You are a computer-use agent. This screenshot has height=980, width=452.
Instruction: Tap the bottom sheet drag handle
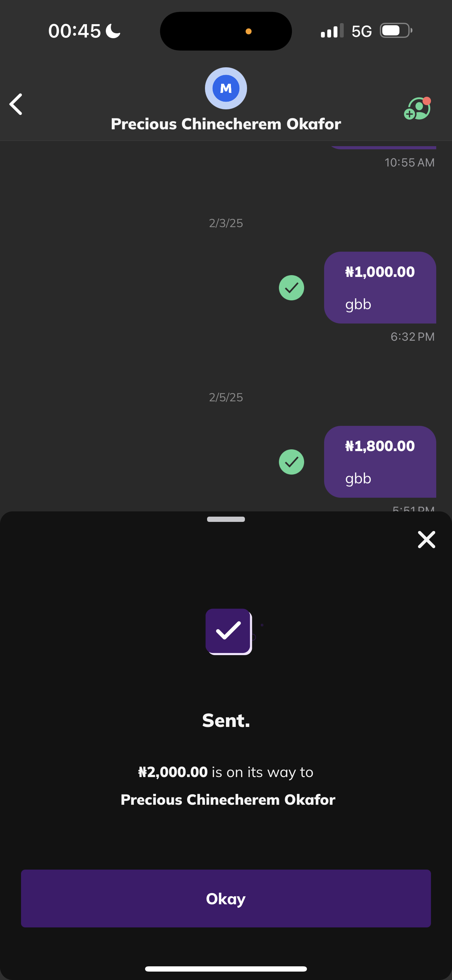[x=226, y=519]
